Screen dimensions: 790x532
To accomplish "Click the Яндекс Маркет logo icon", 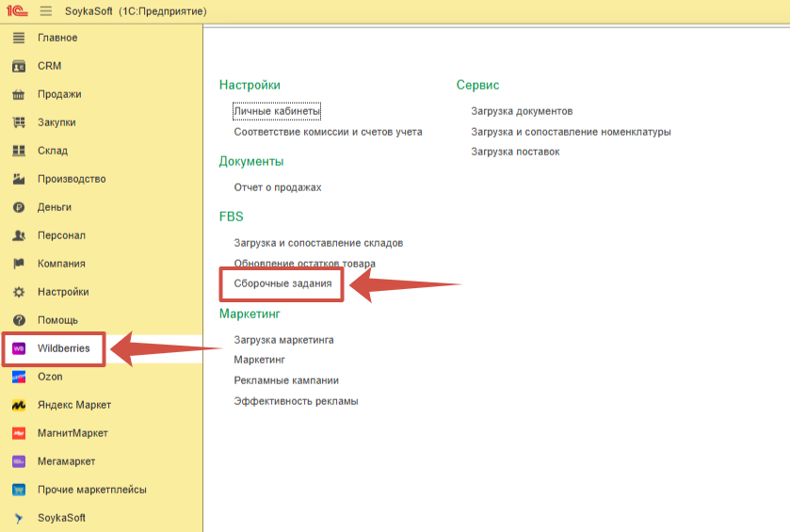I will [x=19, y=405].
